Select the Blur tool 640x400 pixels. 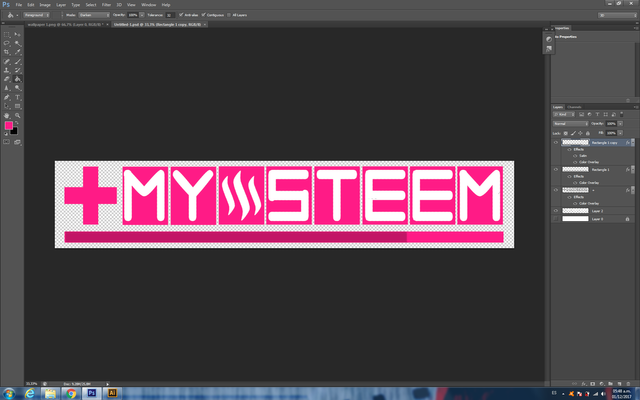pos(7,88)
